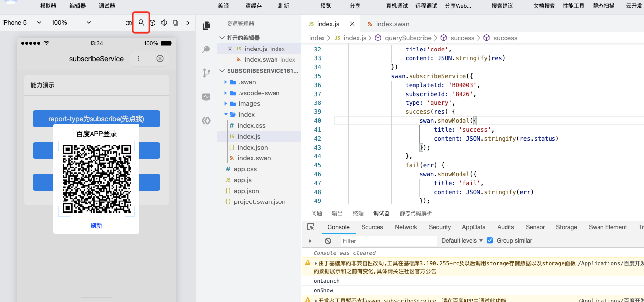This screenshot has width=644, height=302.
Task: Click the login QR code image
Action: coord(96,179)
